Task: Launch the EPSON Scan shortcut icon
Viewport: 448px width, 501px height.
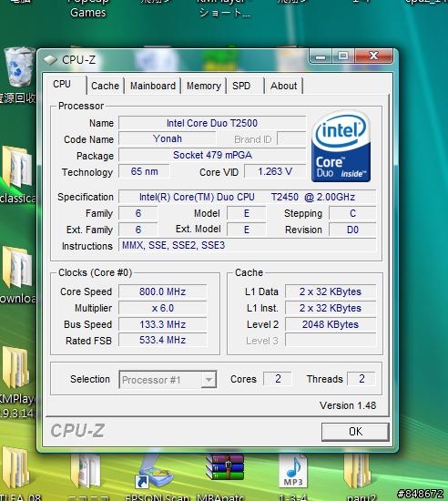Action: [x=154, y=471]
